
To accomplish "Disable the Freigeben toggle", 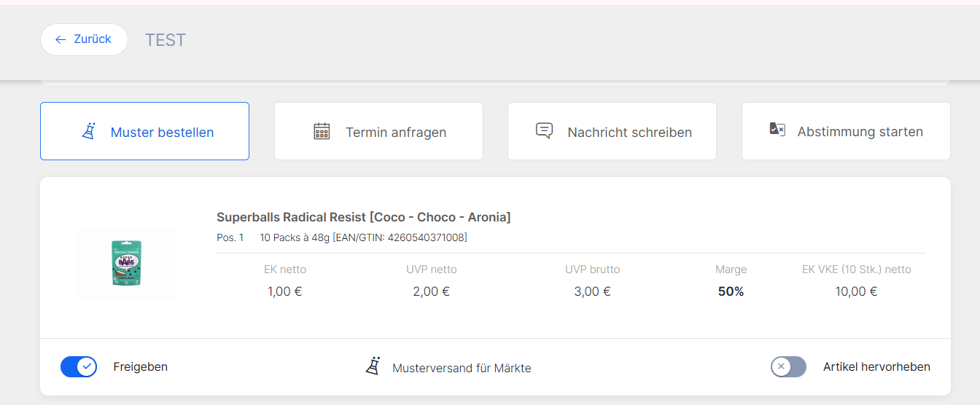I will [x=79, y=366].
